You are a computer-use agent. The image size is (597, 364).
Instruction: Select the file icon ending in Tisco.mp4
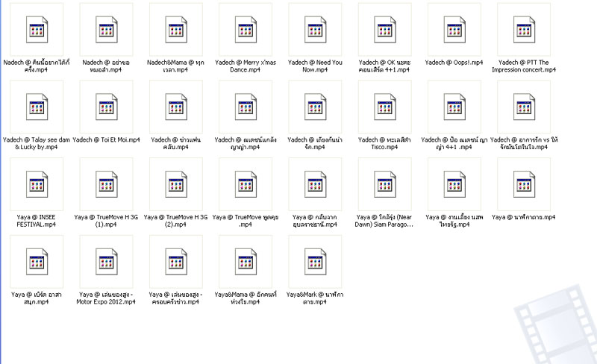[385, 107]
